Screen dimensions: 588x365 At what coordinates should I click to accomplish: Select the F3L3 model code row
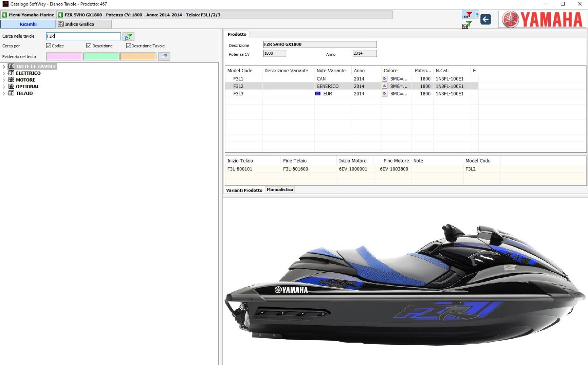coord(352,93)
